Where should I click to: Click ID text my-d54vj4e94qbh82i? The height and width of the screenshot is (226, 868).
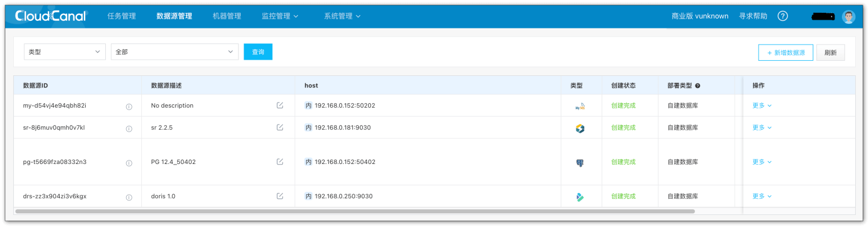click(x=54, y=105)
